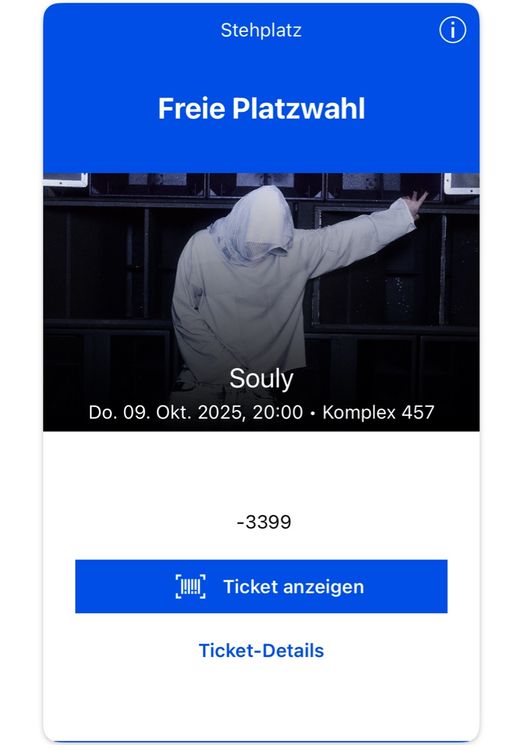Click the barcode icon on the ticket button
The height and width of the screenshot is (750, 523).
pyautogui.click(x=190, y=586)
